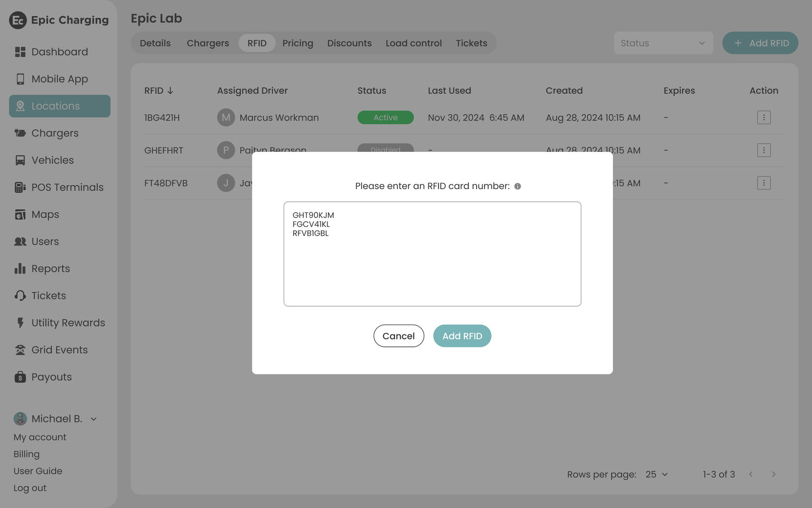The width and height of the screenshot is (812, 508).
Task: Switch to the Tickets tab in Epic Lab
Action: (471, 43)
